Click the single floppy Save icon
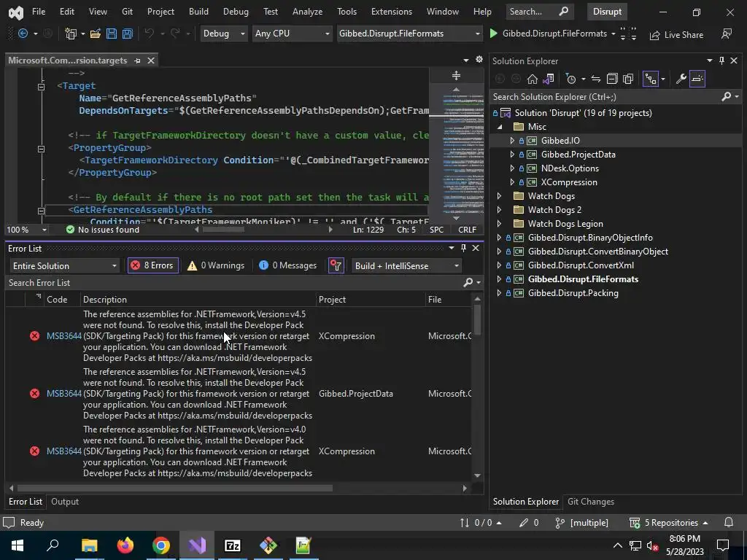 pos(112,34)
